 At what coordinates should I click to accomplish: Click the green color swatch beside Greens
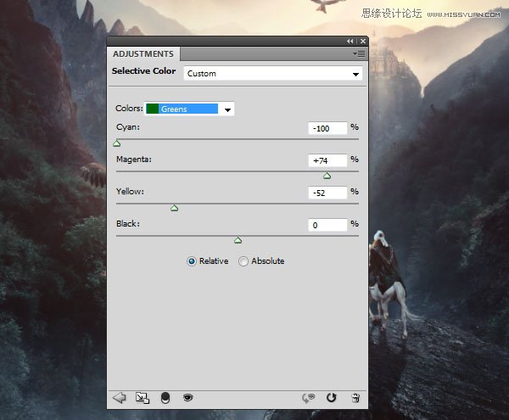pos(152,109)
